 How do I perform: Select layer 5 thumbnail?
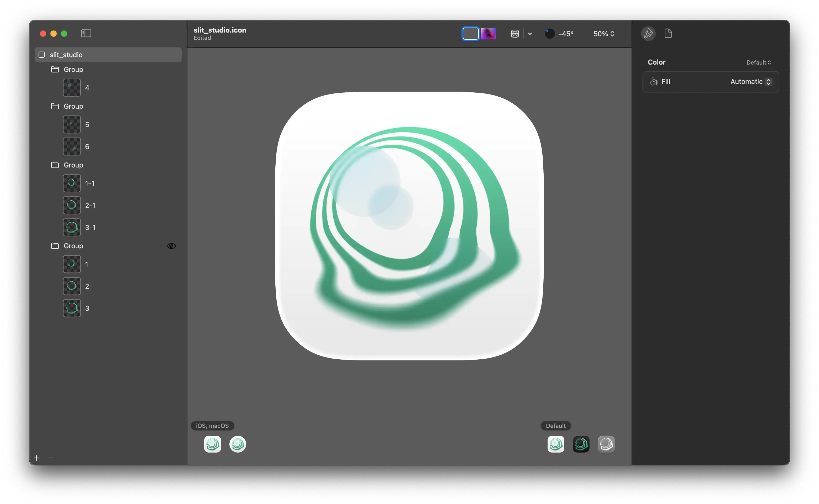click(x=72, y=124)
